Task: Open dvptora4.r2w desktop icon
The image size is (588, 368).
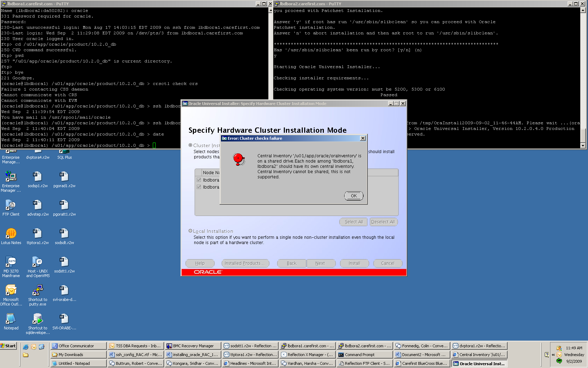Action: (x=38, y=155)
